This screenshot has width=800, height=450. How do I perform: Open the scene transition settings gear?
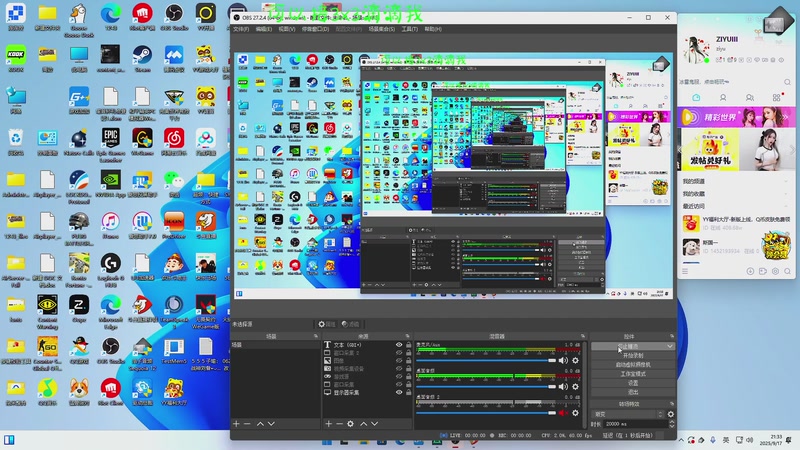pyautogui.click(x=671, y=414)
